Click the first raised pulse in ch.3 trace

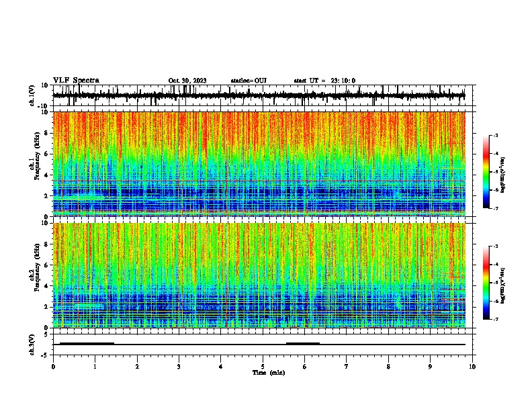pos(87,344)
